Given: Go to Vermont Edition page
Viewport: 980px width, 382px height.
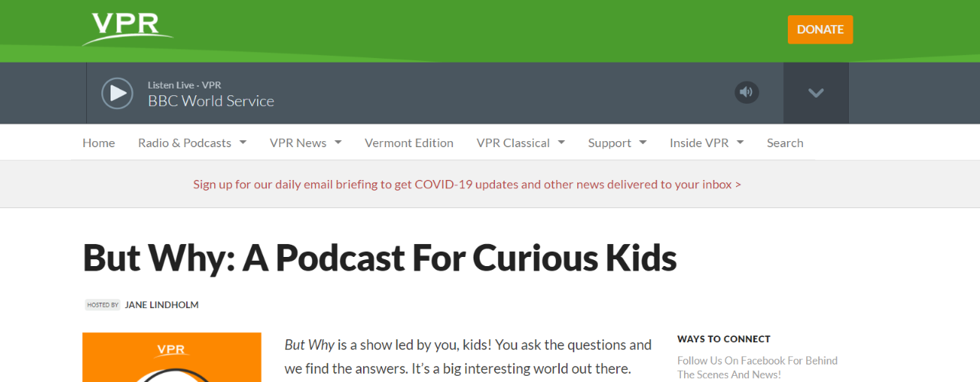Looking at the screenshot, I should [409, 143].
